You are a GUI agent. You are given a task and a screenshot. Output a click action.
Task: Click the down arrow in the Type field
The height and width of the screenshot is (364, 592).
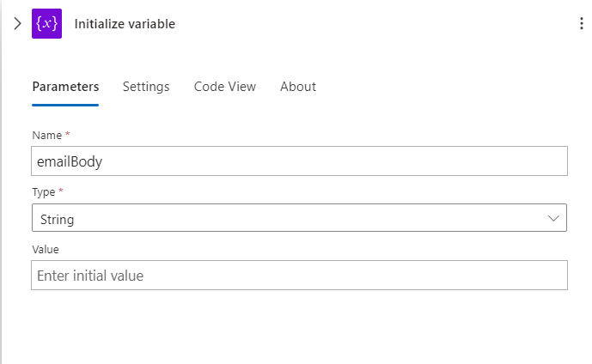[553, 218]
